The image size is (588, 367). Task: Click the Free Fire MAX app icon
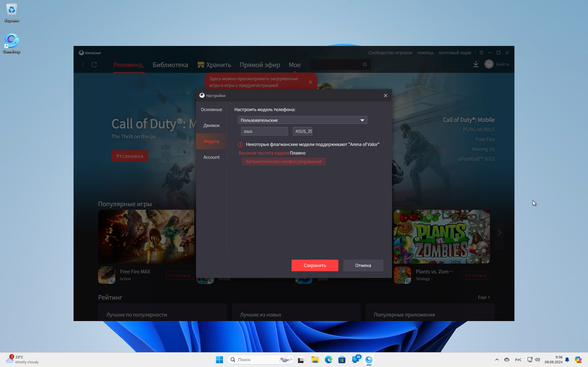[x=107, y=275]
